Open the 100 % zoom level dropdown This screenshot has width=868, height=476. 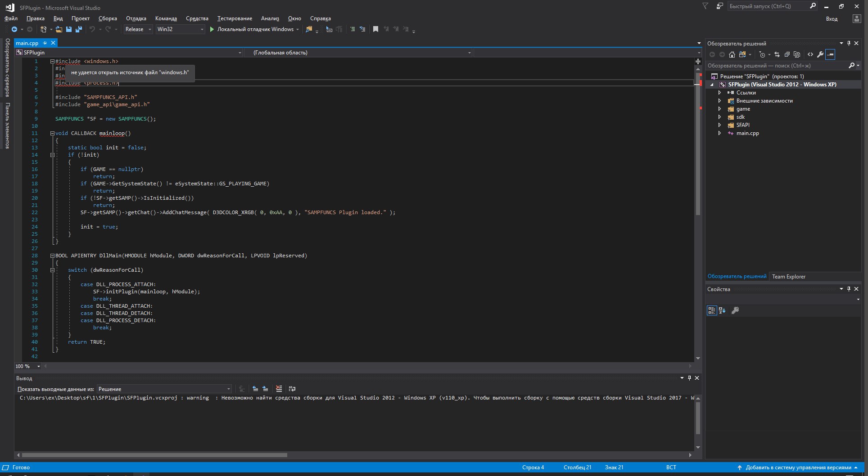[28, 366]
